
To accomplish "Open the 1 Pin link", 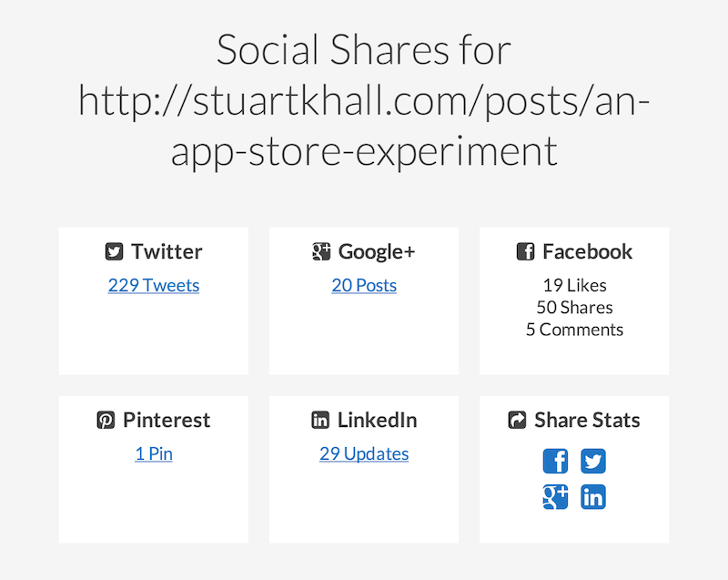I will point(153,453).
